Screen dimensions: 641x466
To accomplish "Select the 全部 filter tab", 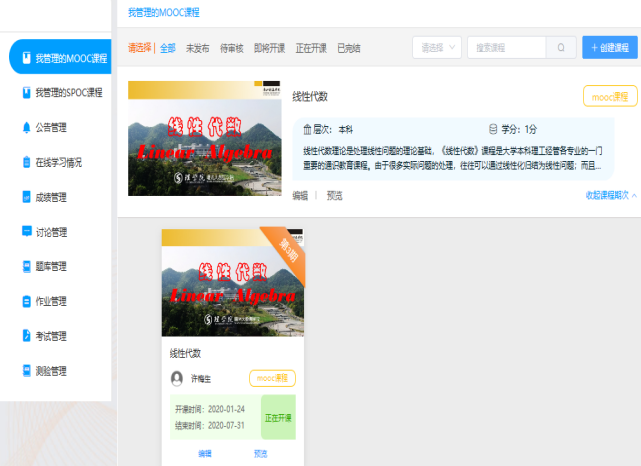I will pos(167,48).
